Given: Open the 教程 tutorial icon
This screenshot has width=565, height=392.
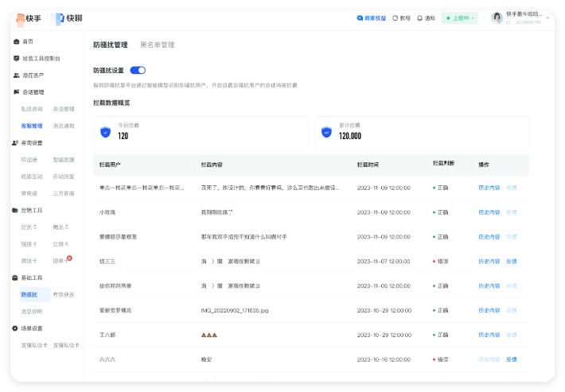Looking at the screenshot, I should click(x=395, y=18).
